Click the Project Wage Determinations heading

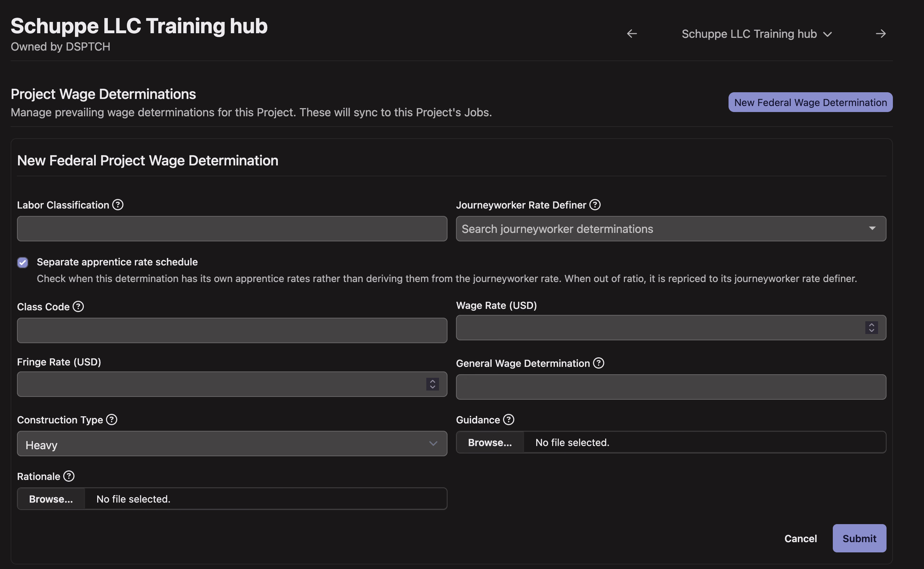[103, 94]
